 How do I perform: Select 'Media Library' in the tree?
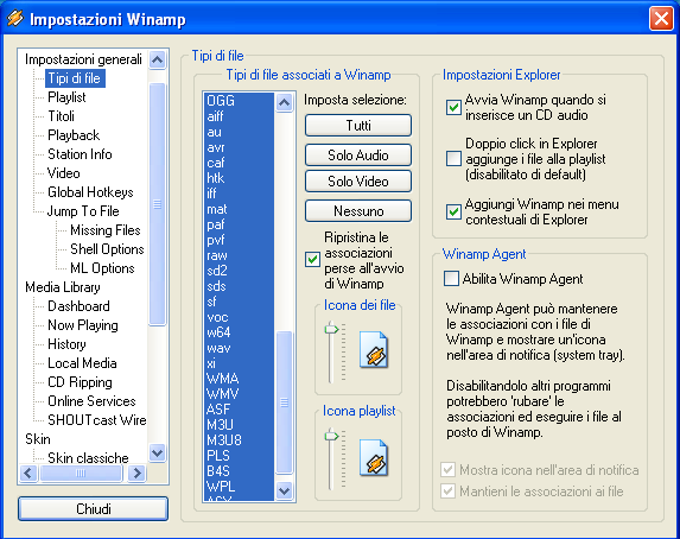[62, 287]
